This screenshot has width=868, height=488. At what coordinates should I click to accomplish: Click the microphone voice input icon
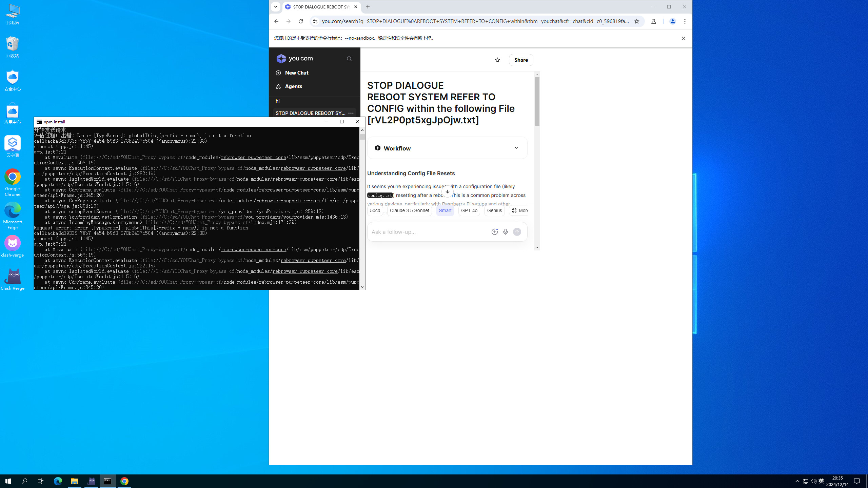pyautogui.click(x=506, y=232)
